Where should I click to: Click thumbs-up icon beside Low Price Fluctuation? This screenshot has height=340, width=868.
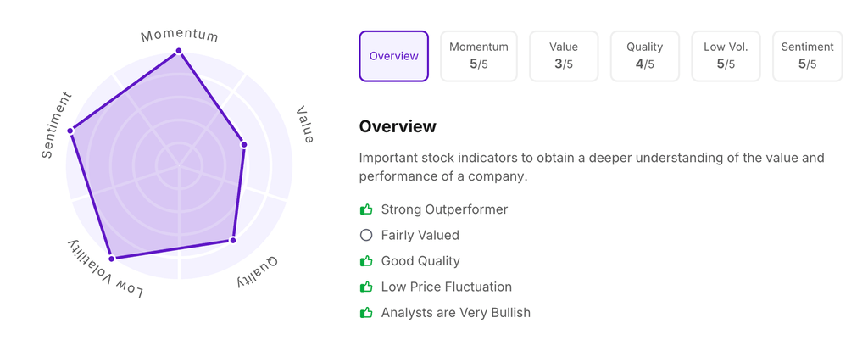pos(366,287)
